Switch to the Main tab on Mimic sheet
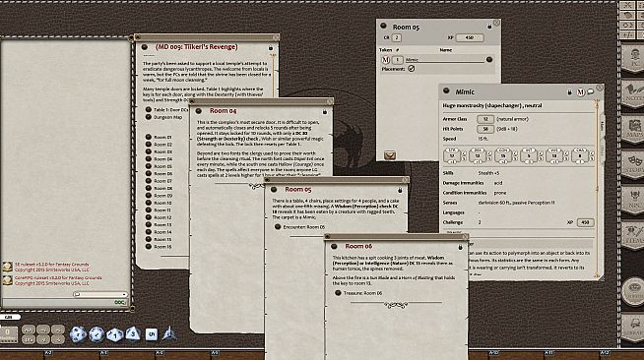The width and height of the screenshot is (644, 360). tap(602, 126)
